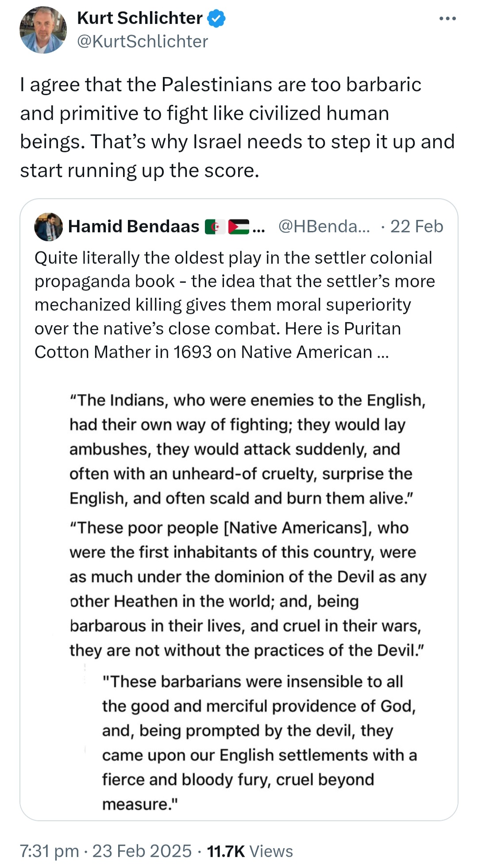Click the Hamid Bendaas name
The height and width of the screenshot is (868, 478).
tap(134, 227)
